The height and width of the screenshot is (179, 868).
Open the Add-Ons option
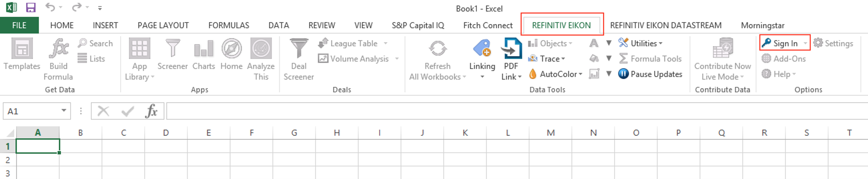click(x=784, y=59)
